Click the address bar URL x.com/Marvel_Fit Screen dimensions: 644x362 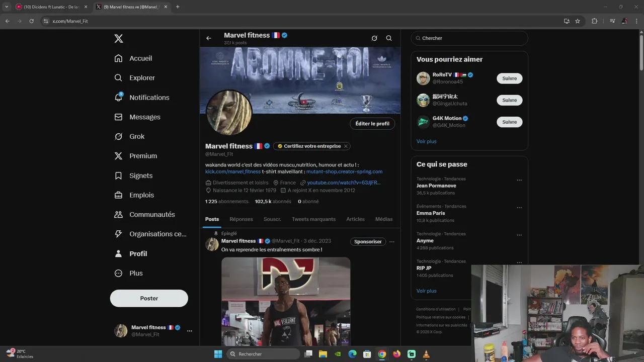70,21
